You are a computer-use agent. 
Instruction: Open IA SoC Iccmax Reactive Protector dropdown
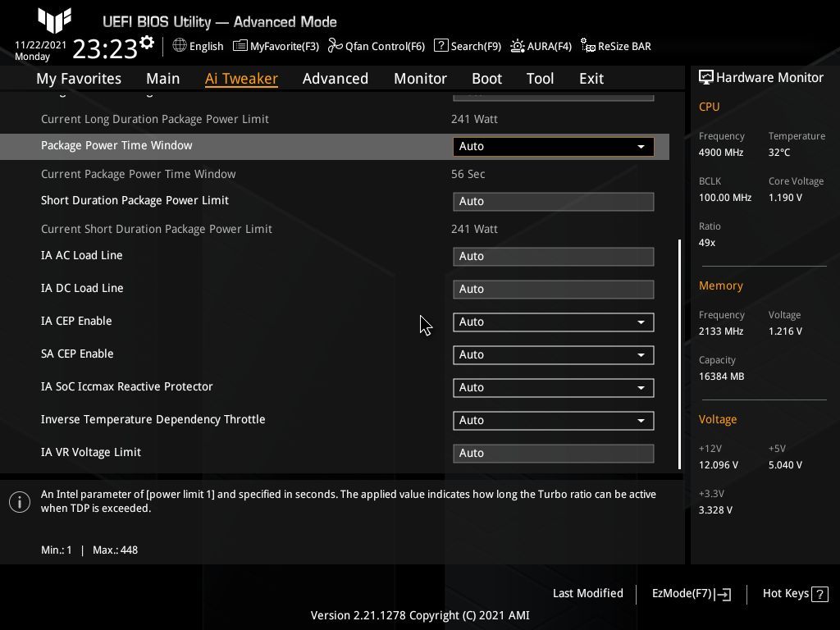pos(554,387)
